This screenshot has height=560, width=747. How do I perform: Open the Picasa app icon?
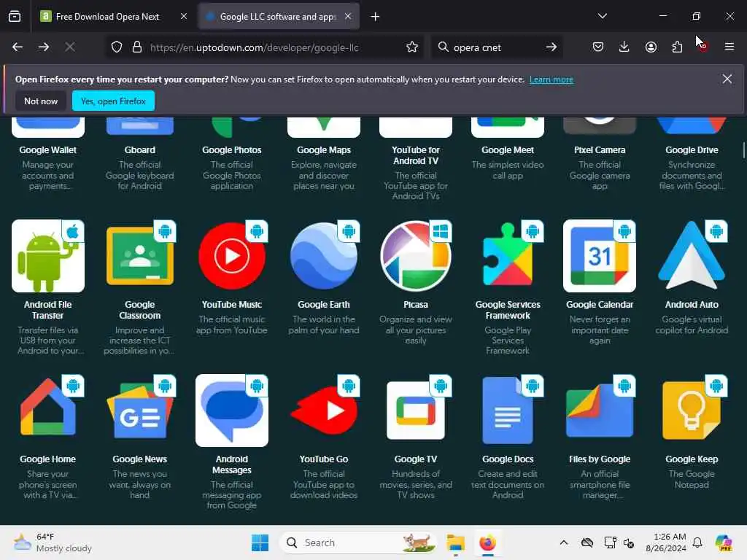click(x=416, y=256)
